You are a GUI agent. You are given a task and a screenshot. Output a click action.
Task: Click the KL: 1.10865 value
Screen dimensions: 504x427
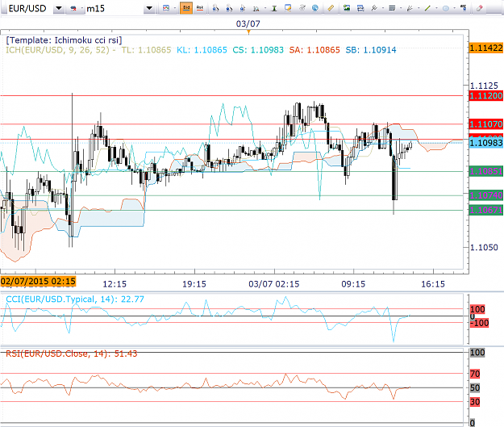(x=202, y=50)
